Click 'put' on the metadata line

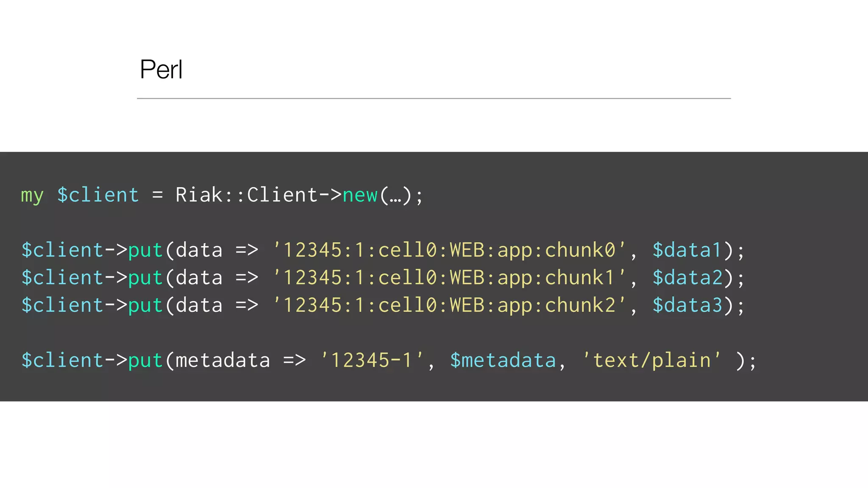[x=146, y=361]
